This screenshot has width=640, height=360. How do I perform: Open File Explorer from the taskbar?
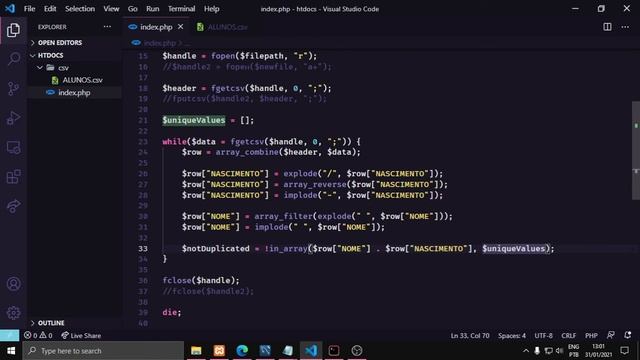(196, 351)
